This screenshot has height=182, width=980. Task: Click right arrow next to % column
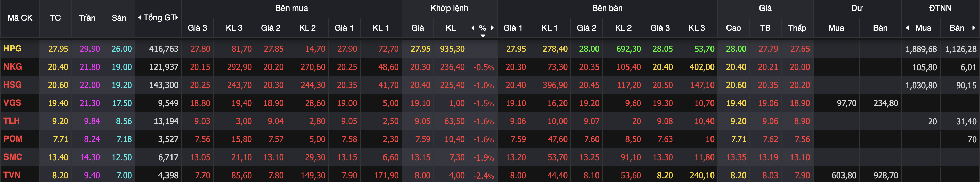(x=492, y=28)
